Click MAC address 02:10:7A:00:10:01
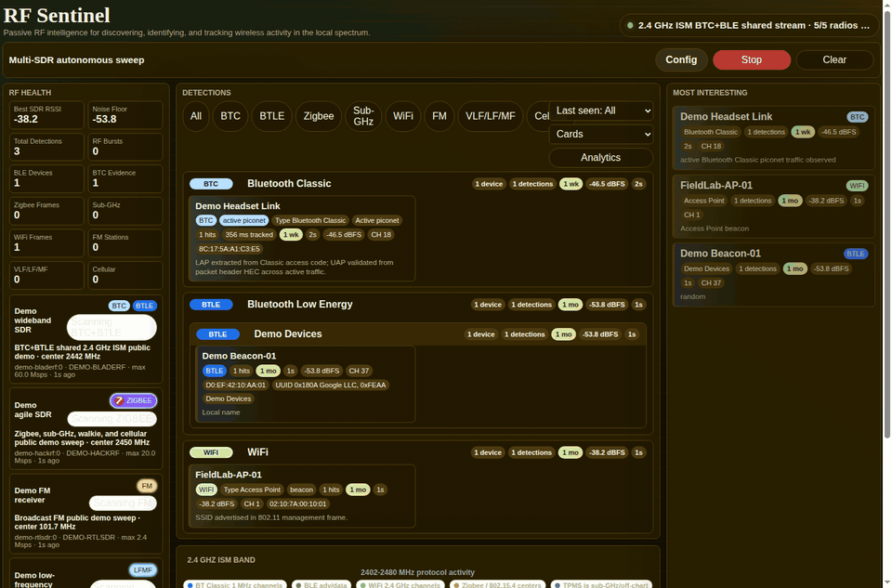 (297, 503)
